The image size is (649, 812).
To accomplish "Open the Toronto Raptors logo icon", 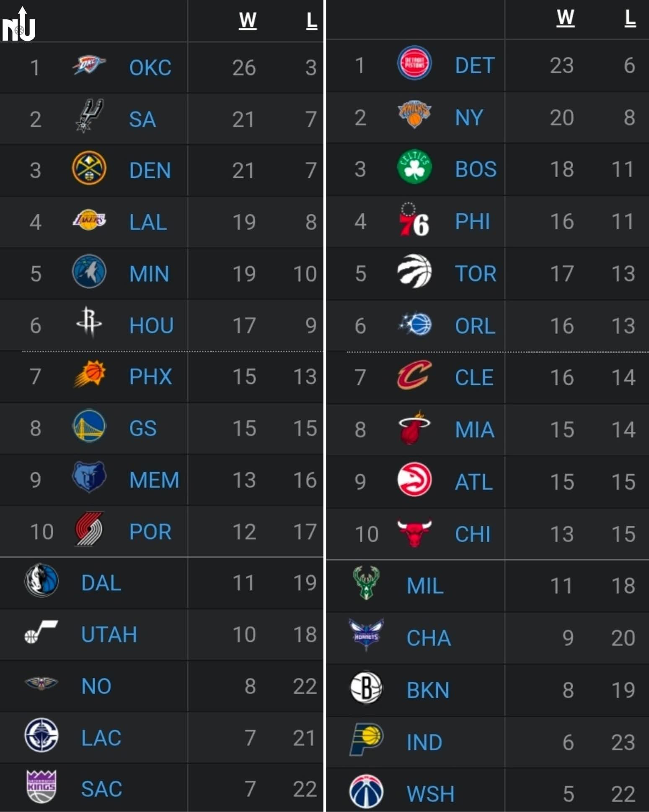I will (x=414, y=271).
